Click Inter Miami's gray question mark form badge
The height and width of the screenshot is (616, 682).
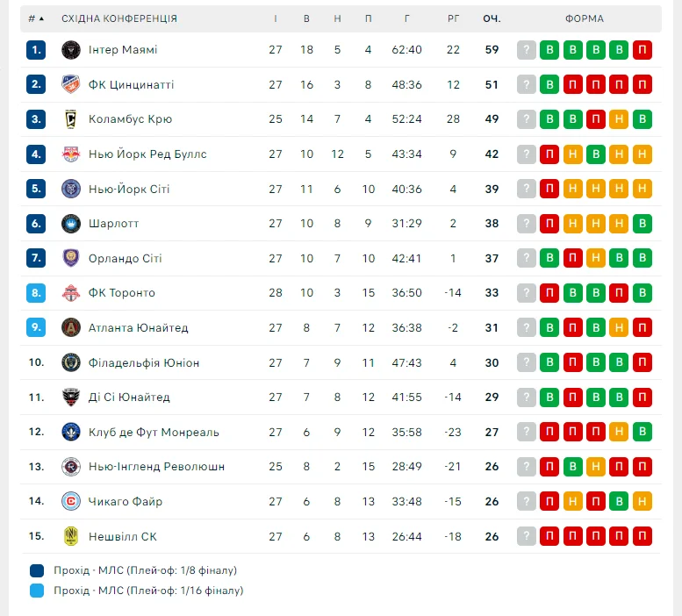point(527,50)
